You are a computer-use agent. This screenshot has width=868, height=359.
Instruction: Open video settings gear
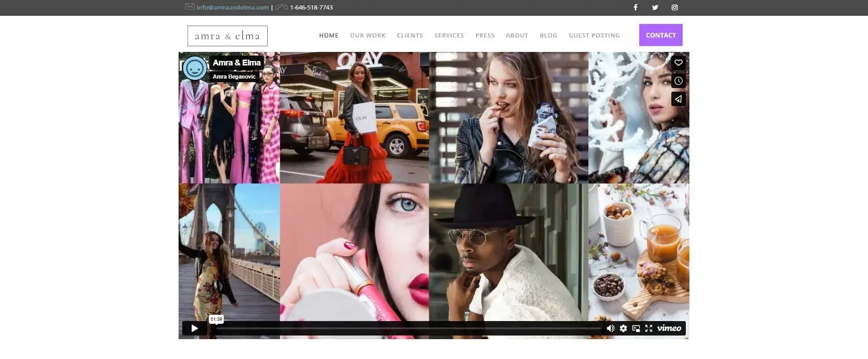click(x=623, y=328)
